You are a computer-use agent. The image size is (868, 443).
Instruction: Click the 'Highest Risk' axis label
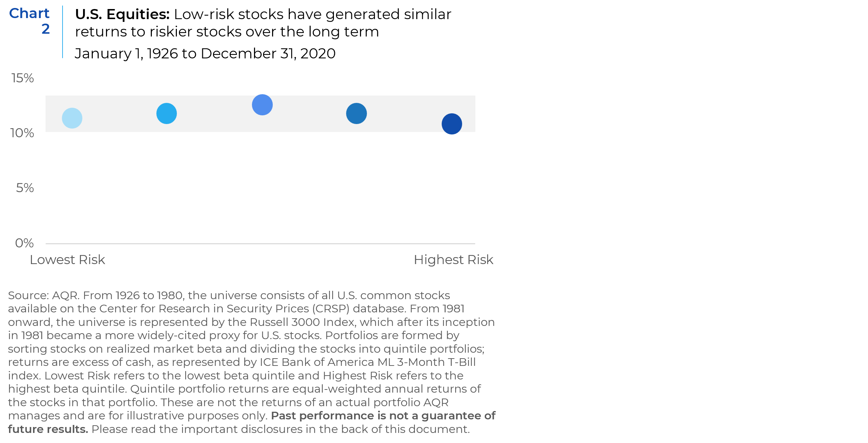(x=453, y=260)
